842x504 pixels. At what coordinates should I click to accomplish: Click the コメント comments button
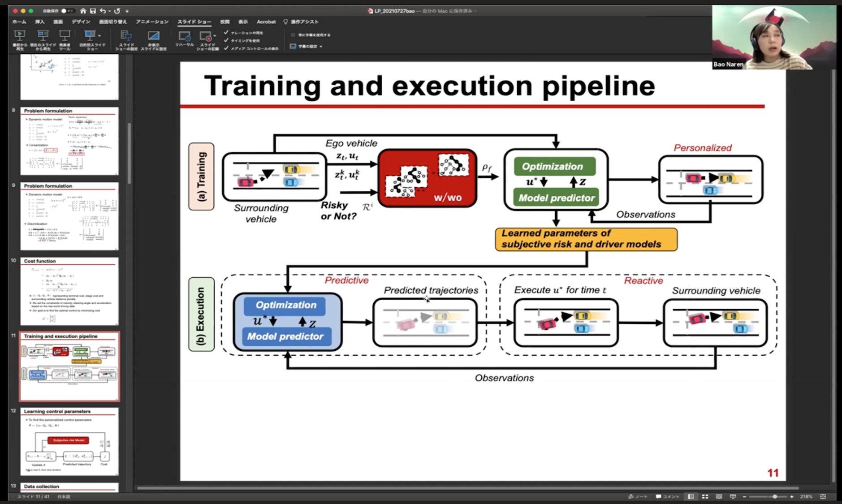[x=667, y=496]
